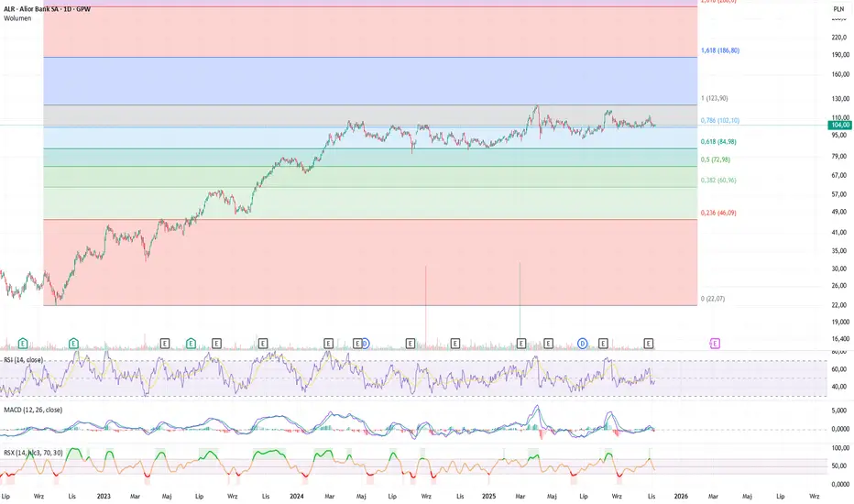Open the blue D dividend marker near Maj 2024
The height and width of the screenshot is (504, 854).
click(x=366, y=344)
